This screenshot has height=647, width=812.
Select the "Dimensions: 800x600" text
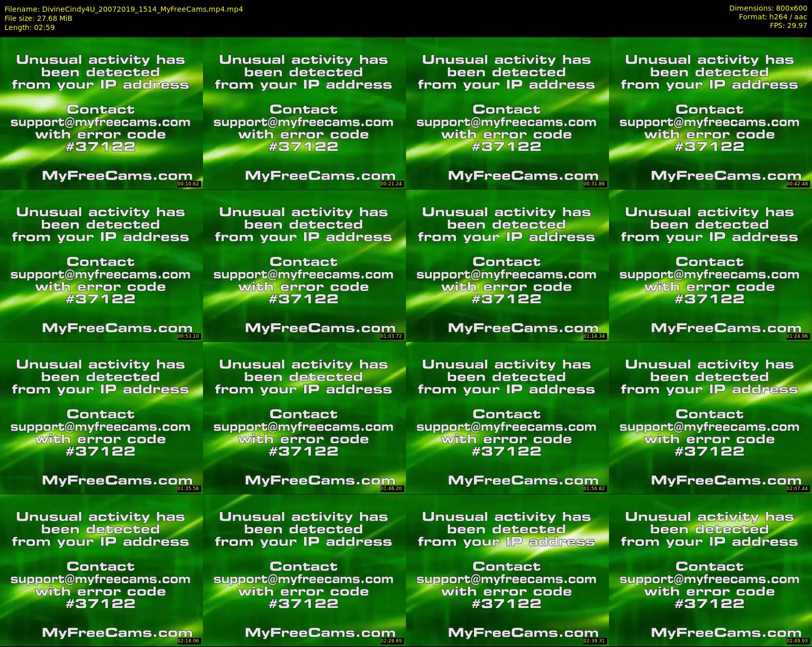click(x=768, y=8)
